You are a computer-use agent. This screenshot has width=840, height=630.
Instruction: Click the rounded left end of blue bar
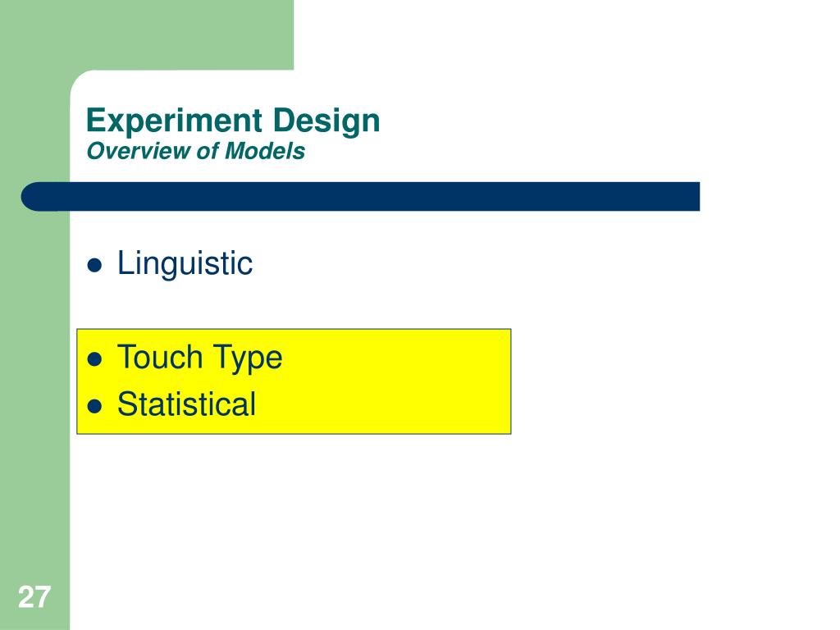33,196
